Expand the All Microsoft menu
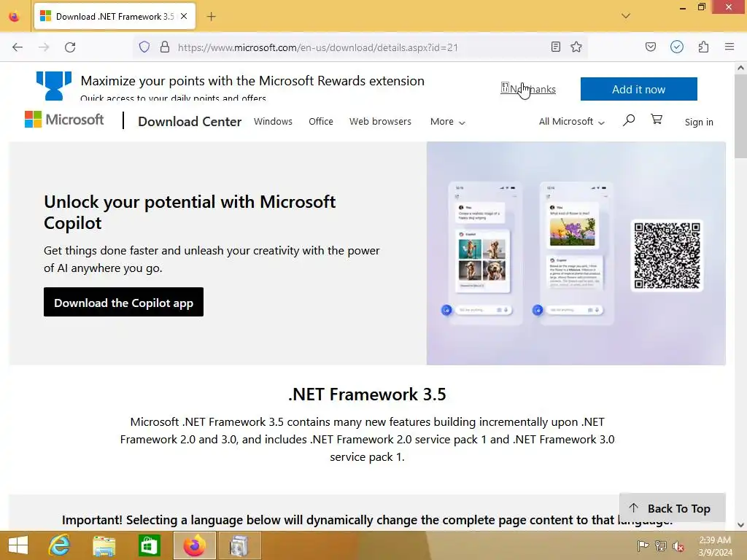This screenshot has height=560, width=747. (x=571, y=122)
